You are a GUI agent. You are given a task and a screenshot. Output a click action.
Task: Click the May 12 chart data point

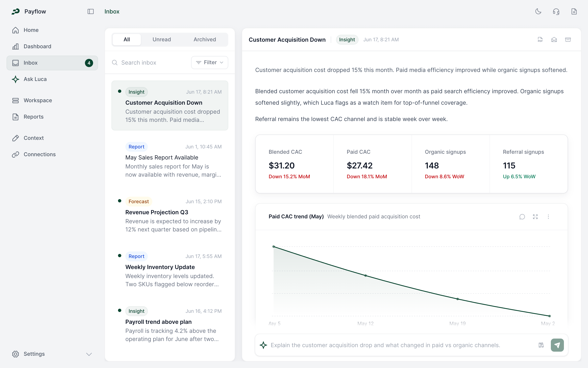366,276
